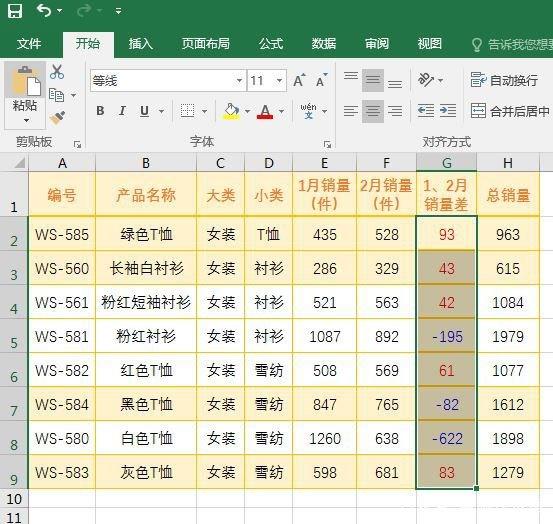553x524 pixels.
Task: Select column B header
Action: [146, 163]
